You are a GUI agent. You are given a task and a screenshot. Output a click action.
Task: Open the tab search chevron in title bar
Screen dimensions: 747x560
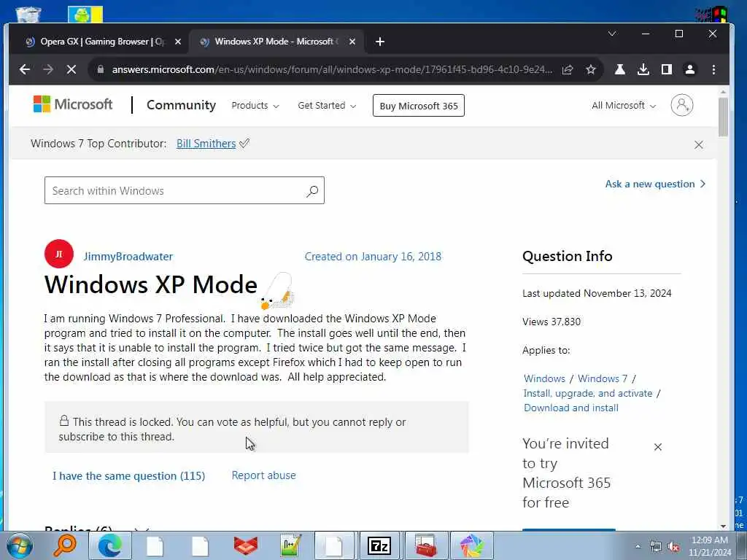[612, 34]
